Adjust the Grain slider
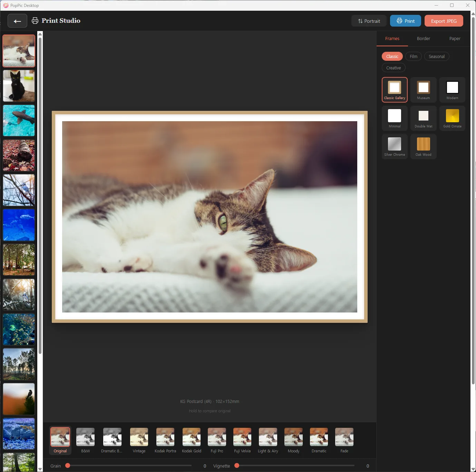This screenshot has height=472, width=476. pyautogui.click(x=129, y=466)
